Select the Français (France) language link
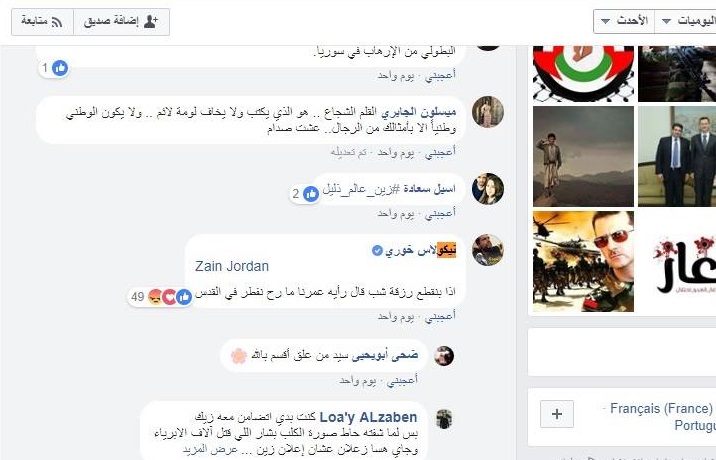716x460 pixels. point(661,408)
